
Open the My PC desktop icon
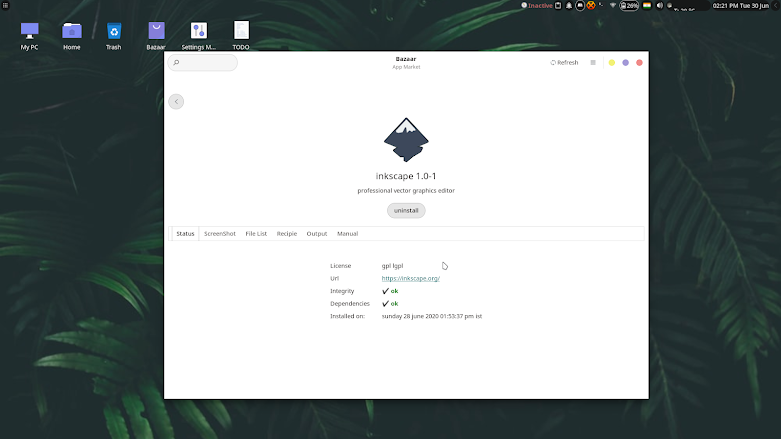[x=29, y=35]
